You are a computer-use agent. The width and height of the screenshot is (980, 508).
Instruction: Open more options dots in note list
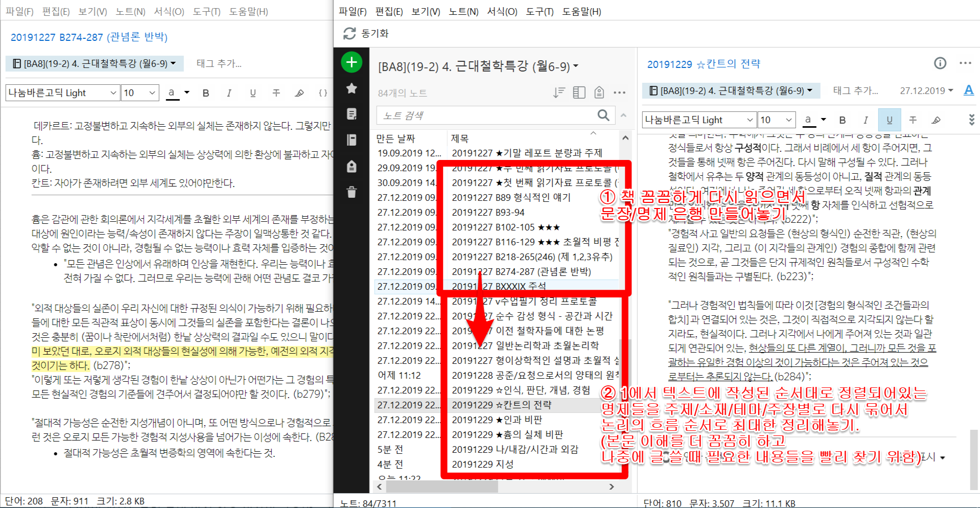click(620, 93)
